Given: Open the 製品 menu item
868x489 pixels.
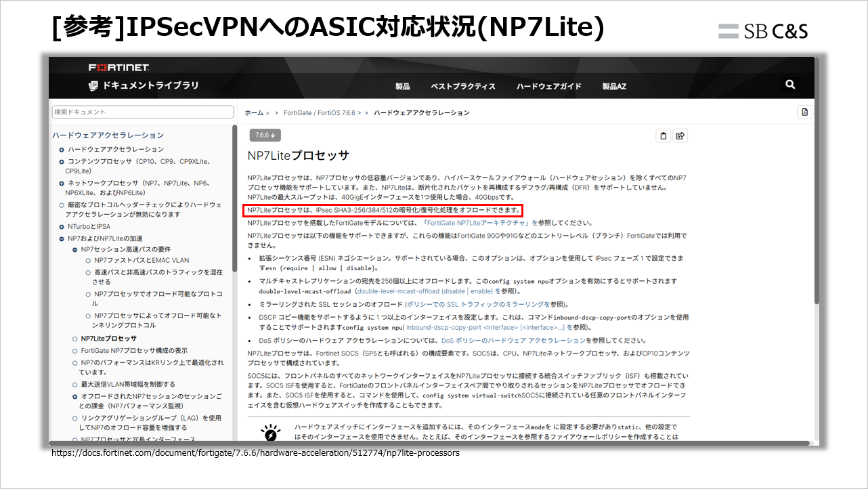Looking at the screenshot, I should (404, 85).
